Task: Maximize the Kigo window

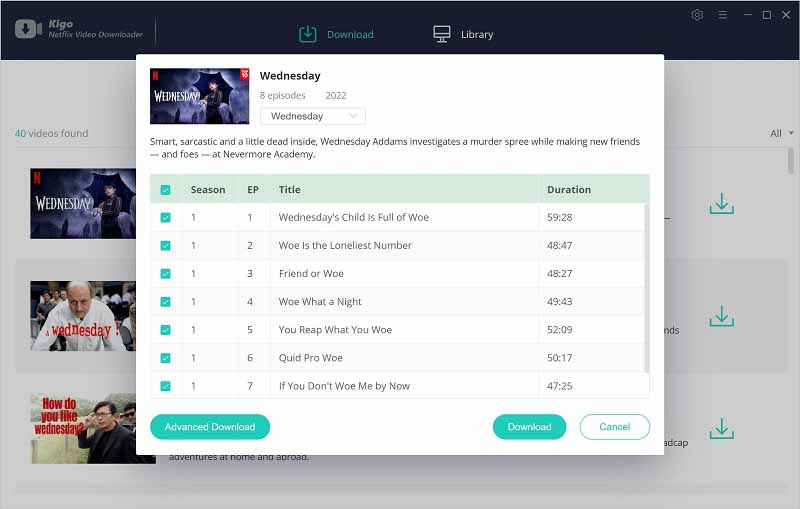Action: (767, 15)
